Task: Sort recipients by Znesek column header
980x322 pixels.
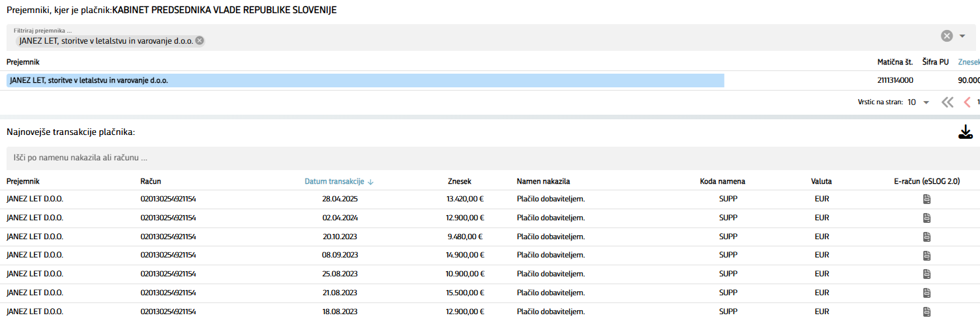Action: tap(969, 62)
